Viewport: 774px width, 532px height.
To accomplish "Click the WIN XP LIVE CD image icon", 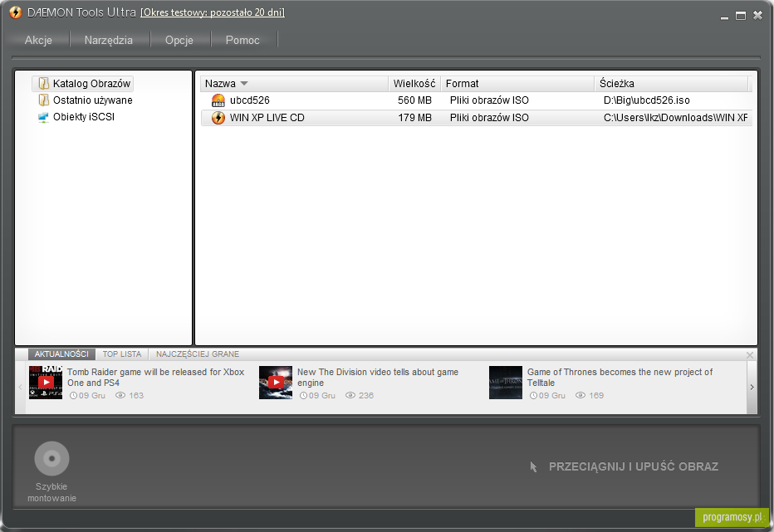I will tap(218, 118).
